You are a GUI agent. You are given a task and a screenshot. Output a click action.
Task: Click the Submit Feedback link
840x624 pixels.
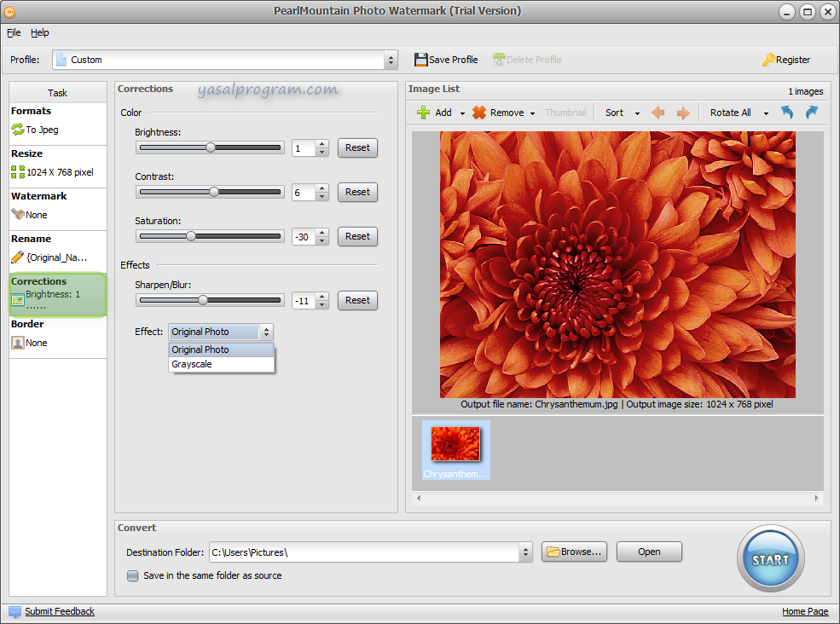[x=59, y=611]
